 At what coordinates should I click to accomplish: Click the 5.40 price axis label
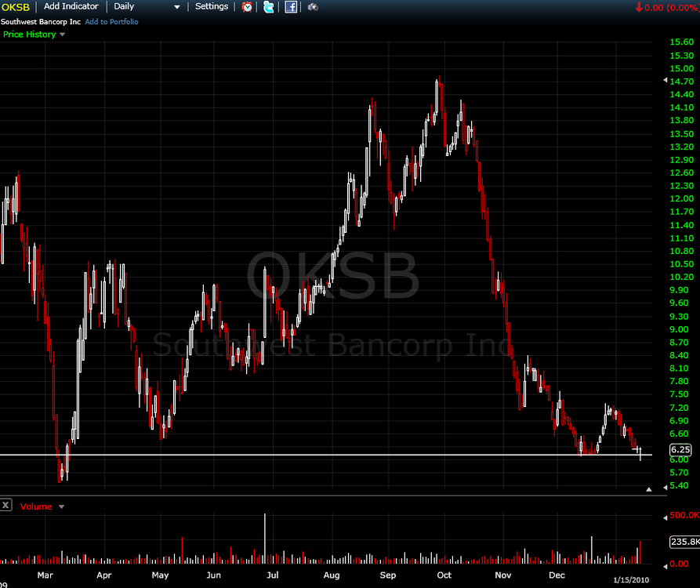click(679, 485)
